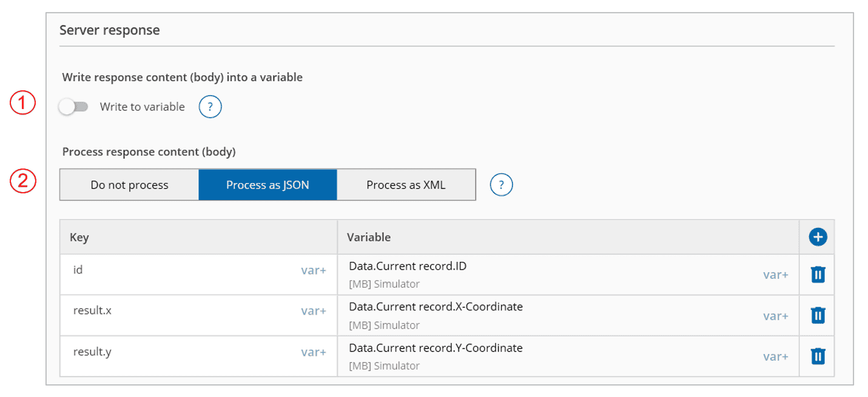Select Data.Current record.Y-Coordinate variable
Viewport: 868px width, 397px height.
tap(436, 348)
